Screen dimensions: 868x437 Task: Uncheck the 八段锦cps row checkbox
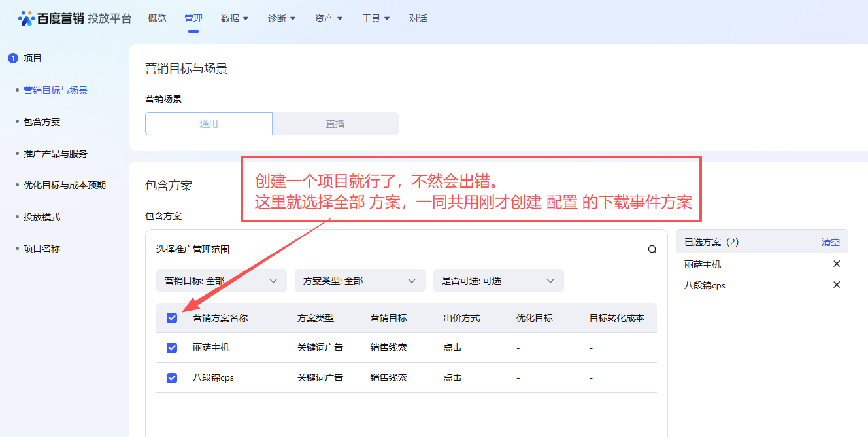172,378
